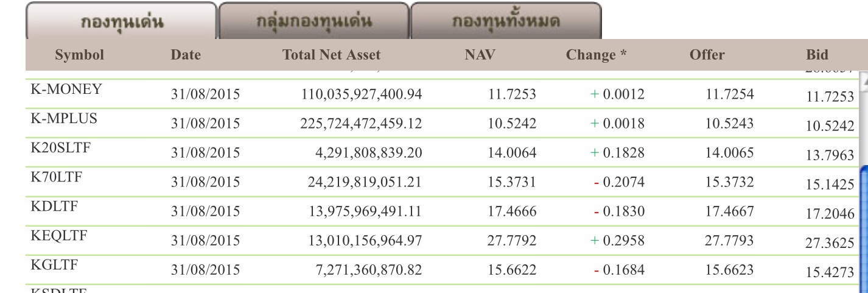Select K-MONEY's NAV value 11.7253
The width and height of the screenshot is (868, 293).
512,94
